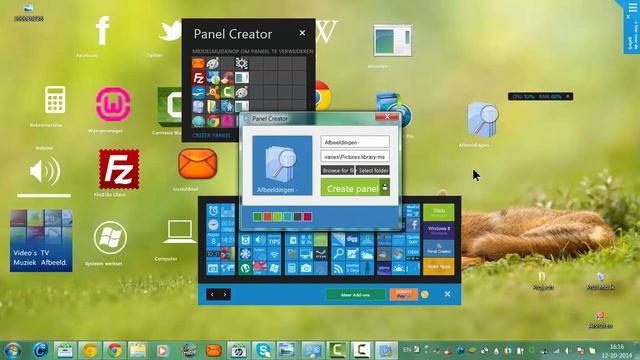Screen dimensions: 640x360
Task: Click the Facebook tile in add-ons panel
Action: [413, 225]
